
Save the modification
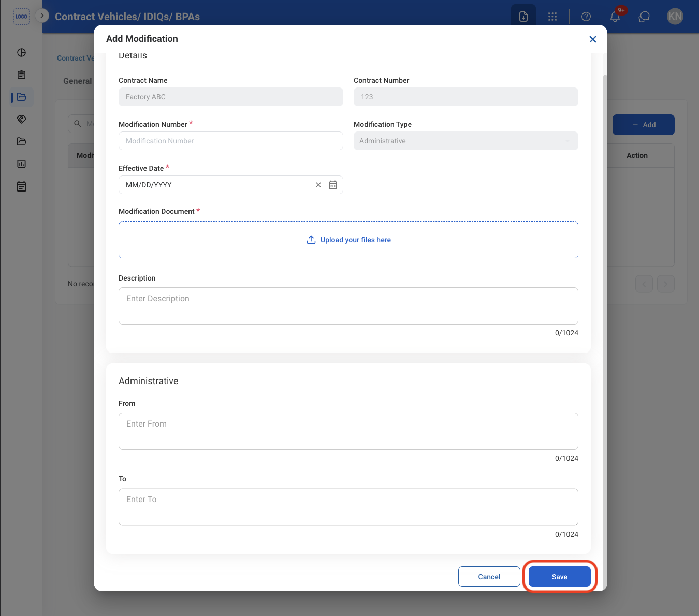[560, 577]
